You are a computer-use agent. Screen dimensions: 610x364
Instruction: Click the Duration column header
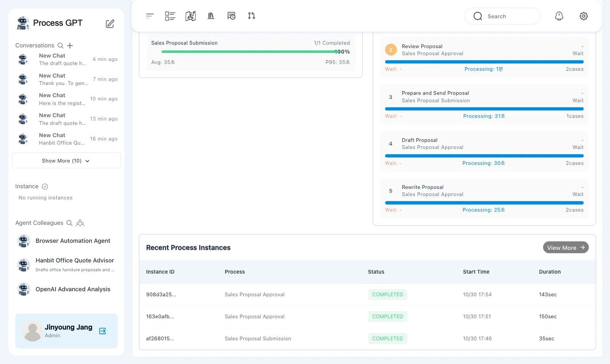tap(550, 272)
